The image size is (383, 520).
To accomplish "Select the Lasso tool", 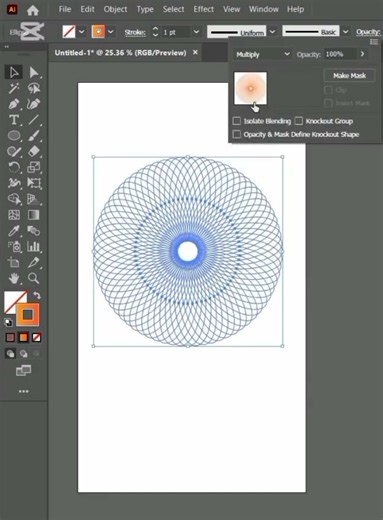I will [x=34, y=88].
